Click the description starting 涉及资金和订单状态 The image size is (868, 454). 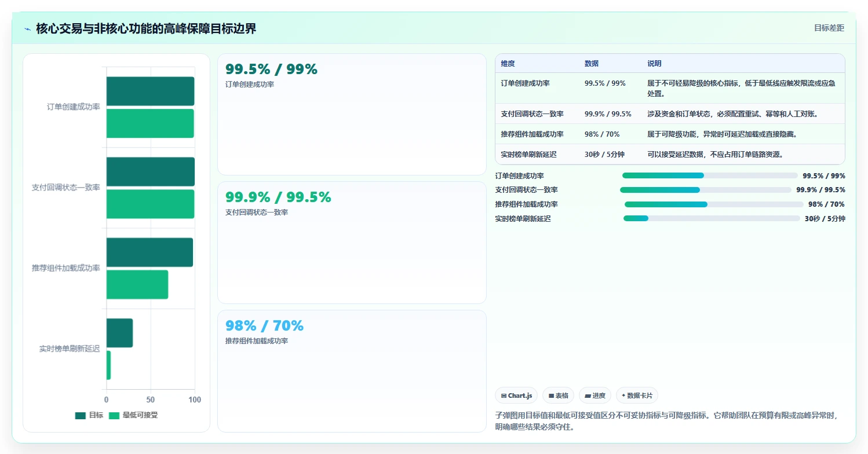point(733,114)
